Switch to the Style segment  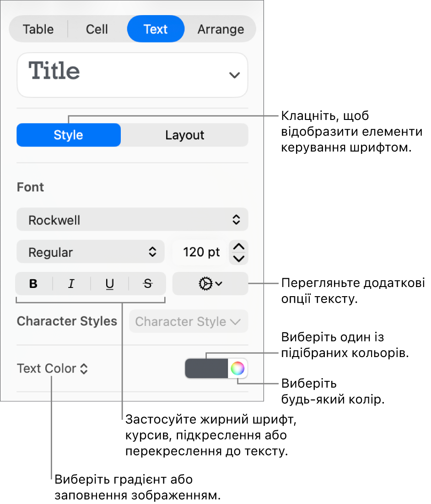coord(69,135)
